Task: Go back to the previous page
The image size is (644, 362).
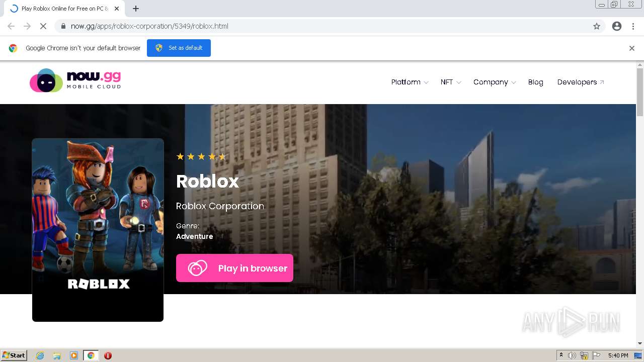Action: [11, 26]
